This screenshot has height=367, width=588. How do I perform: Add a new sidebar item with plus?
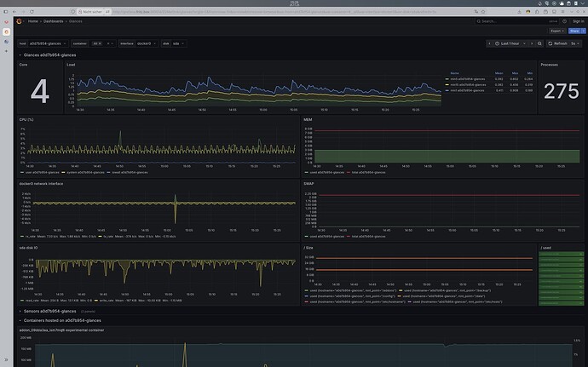[6, 51]
